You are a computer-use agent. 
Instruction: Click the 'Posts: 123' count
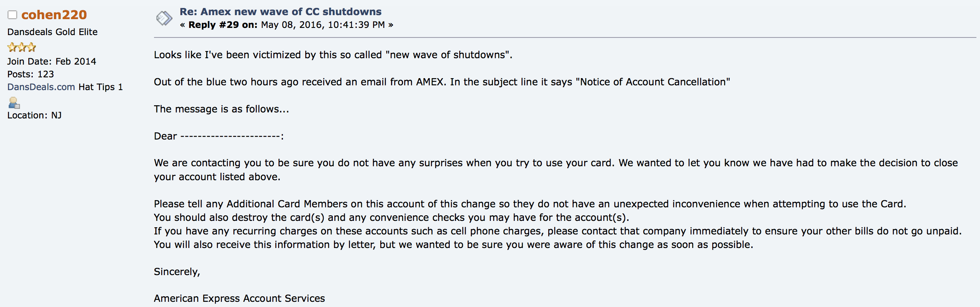[x=30, y=74]
